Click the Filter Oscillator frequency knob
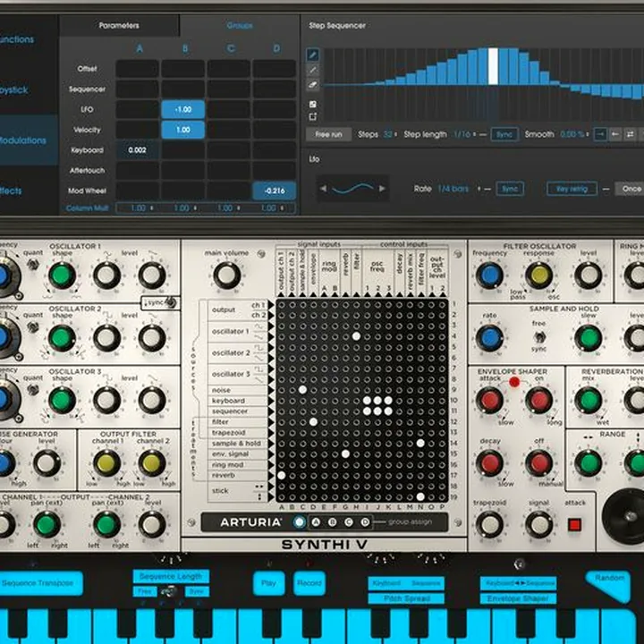644x644 pixels. click(489, 275)
